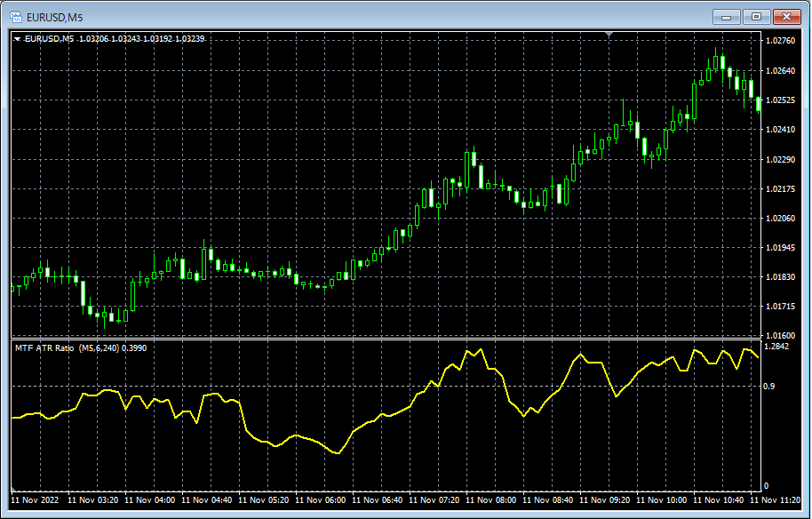Click the 11 Nov 06:40 time label
This screenshot has height=519, width=812.
[377, 500]
